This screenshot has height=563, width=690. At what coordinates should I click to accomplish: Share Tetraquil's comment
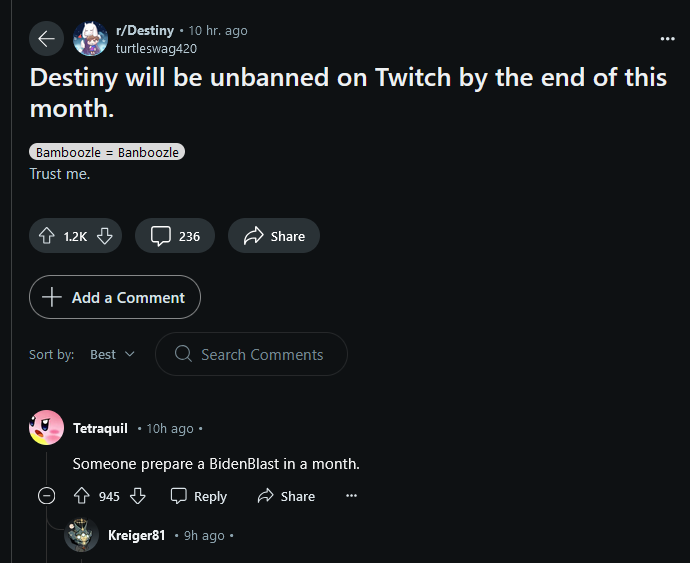(x=286, y=496)
